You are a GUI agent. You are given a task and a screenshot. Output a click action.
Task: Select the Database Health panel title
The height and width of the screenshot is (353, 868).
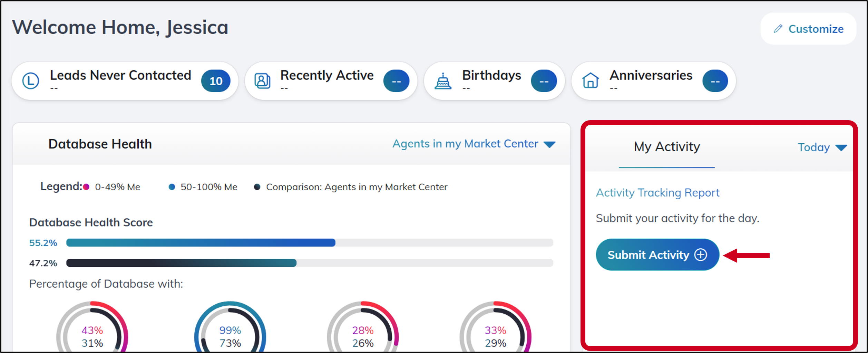click(100, 144)
